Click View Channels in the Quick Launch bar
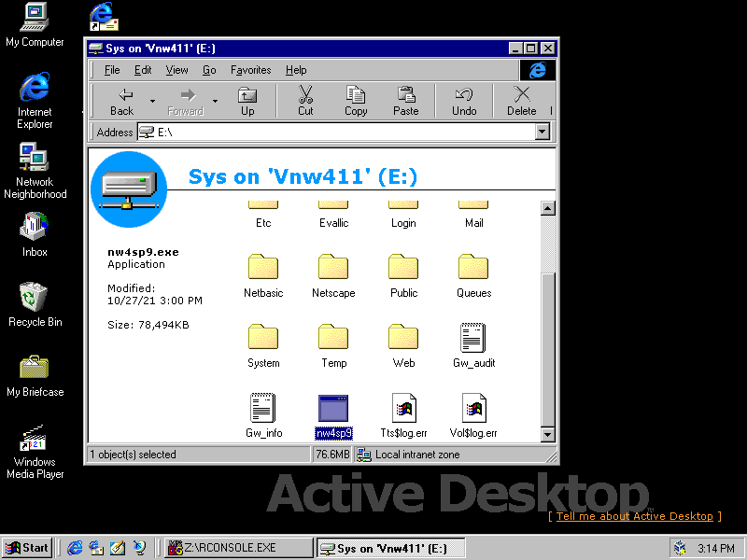747x560 pixels. click(x=139, y=548)
